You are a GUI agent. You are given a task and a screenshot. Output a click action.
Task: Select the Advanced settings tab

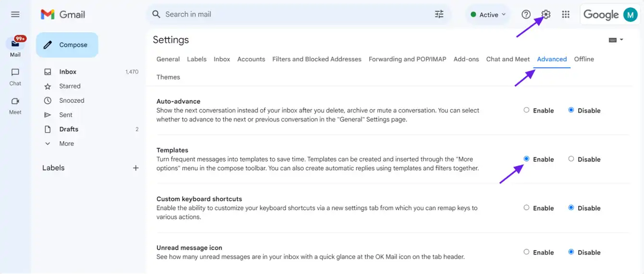pyautogui.click(x=552, y=59)
